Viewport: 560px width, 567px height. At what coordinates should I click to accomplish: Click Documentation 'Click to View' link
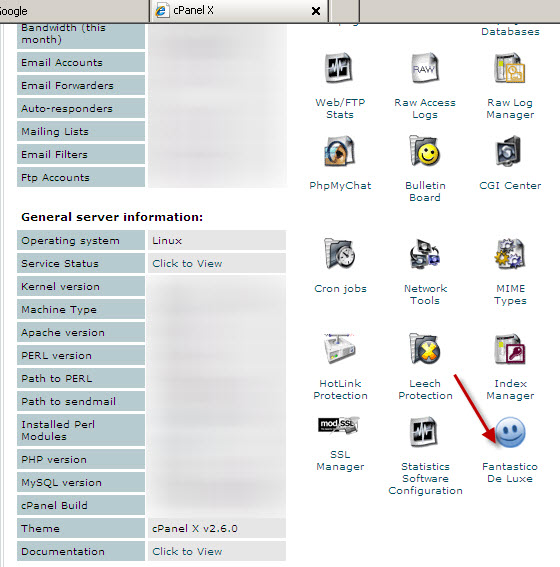187,551
